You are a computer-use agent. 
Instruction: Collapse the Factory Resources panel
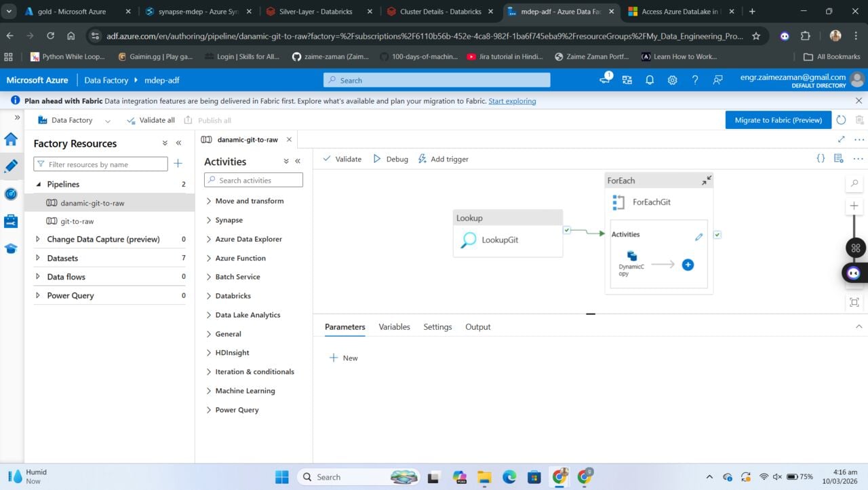point(179,143)
